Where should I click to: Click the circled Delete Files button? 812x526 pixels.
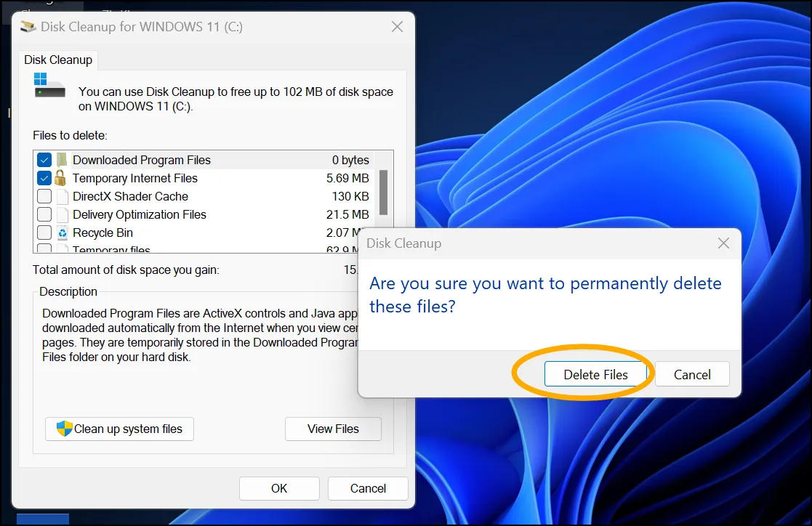(x=596, y=374)
